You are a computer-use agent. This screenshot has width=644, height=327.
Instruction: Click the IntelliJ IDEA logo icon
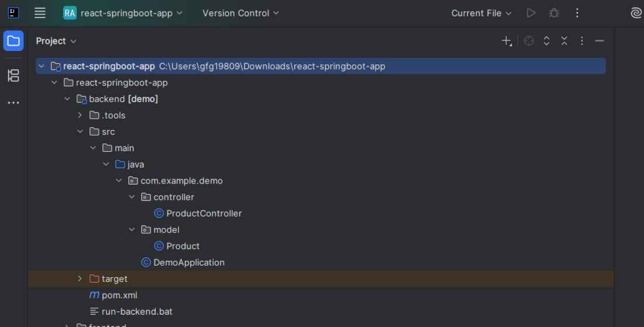click(x=13, y=13)
